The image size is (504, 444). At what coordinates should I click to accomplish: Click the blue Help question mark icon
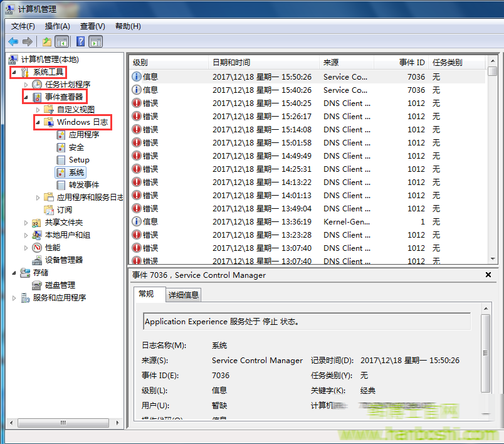click(x=80, y=41)
